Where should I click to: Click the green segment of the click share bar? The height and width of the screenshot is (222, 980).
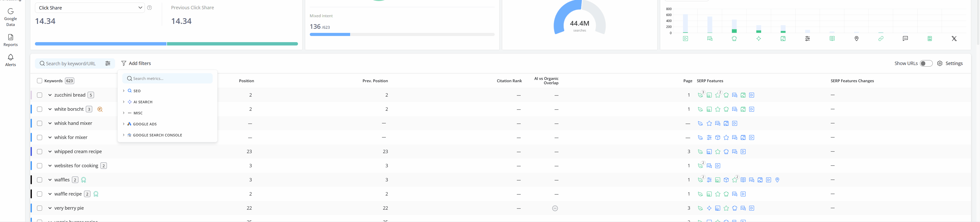tap(232, 44)
